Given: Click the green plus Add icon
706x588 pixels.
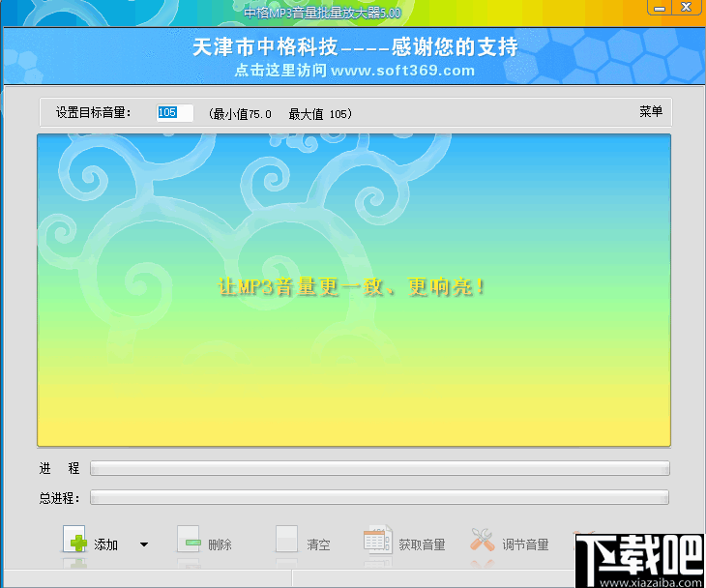Looking at the screenshot, I should tap(74, 540).
